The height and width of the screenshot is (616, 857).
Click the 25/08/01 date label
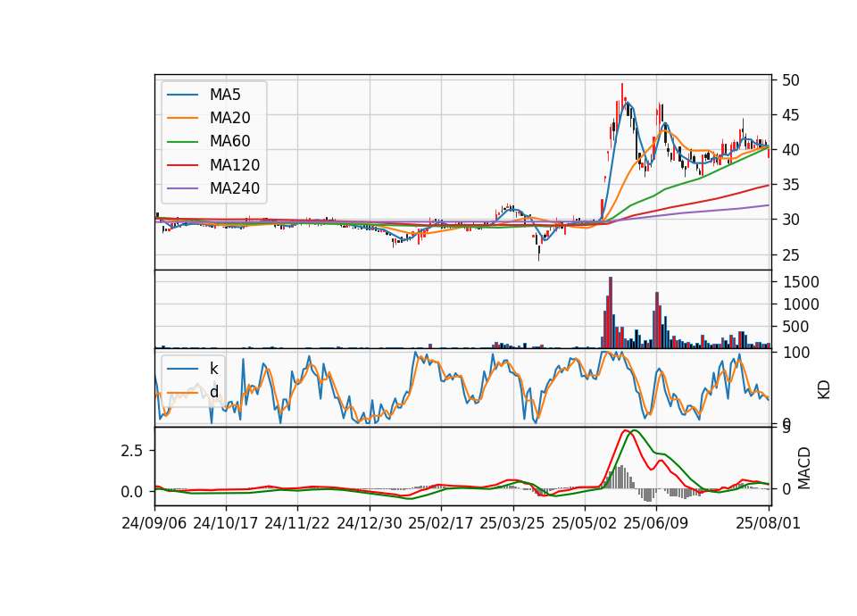(x=768, y=524)
